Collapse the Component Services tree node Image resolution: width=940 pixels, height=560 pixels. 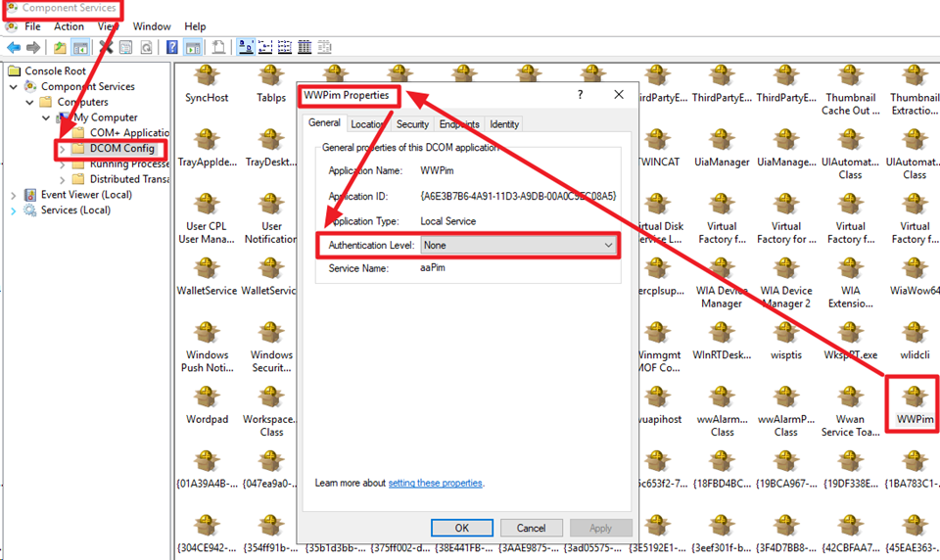14,86
